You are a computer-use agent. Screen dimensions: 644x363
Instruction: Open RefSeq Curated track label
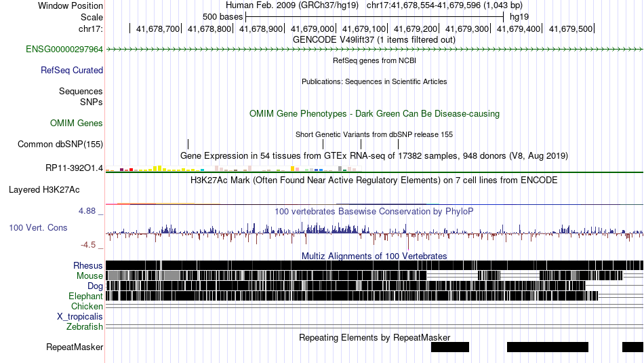[x=72, y=71]
